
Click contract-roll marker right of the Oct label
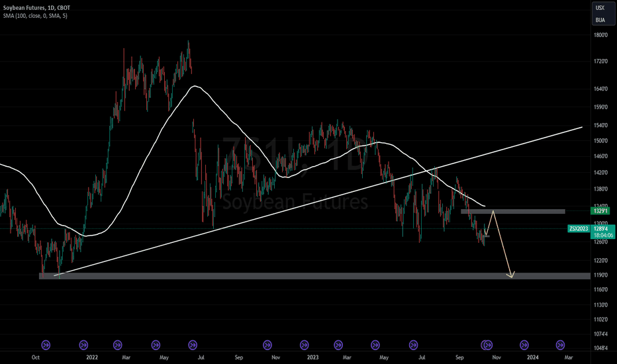point(46,345)
